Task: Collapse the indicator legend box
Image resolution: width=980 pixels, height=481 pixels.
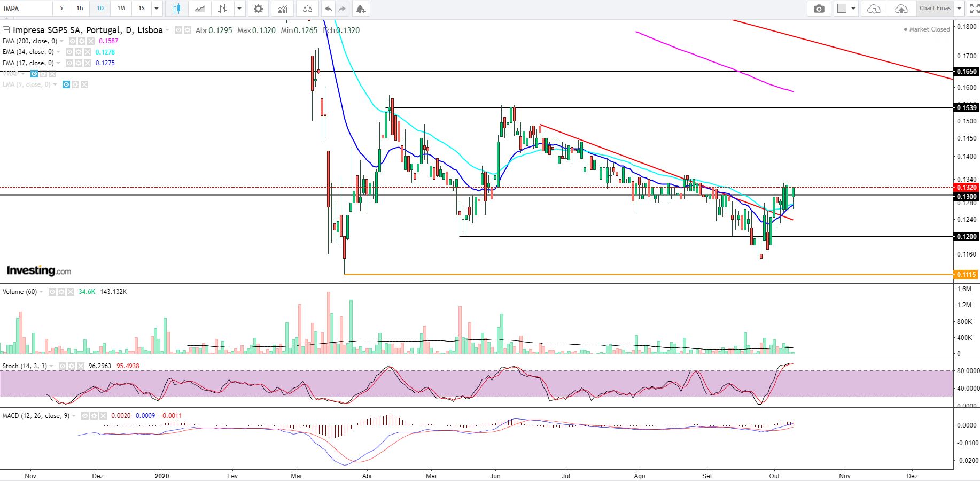Action: click(x=6, y=30)
